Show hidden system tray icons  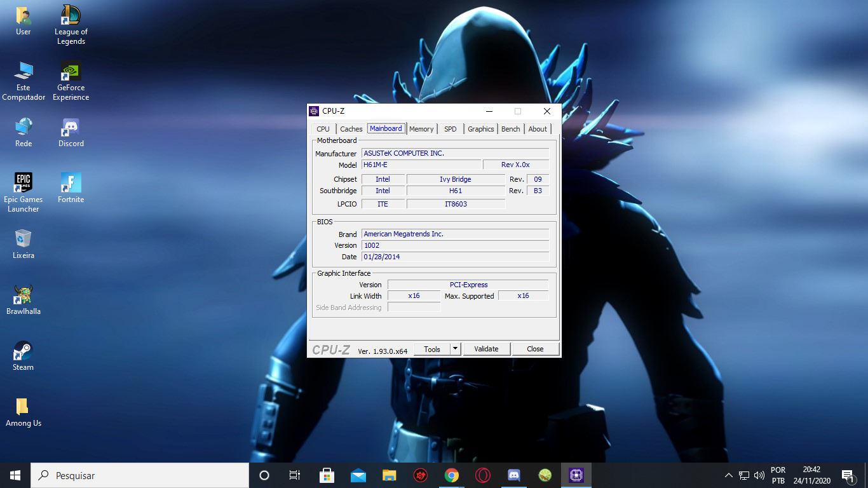click(x=728, y=475)
